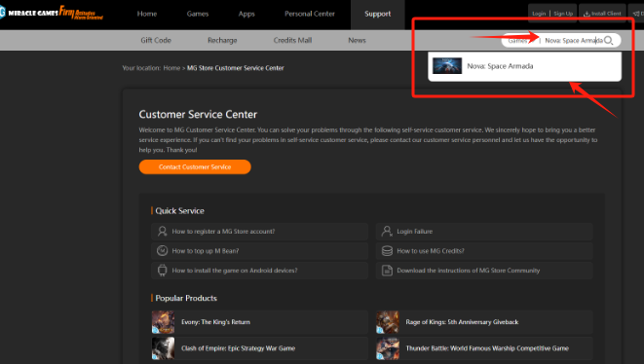Open Thunder Battle game thumbnail
The image size is (644, 364).
pyautogui.click(x=388, y=348)
